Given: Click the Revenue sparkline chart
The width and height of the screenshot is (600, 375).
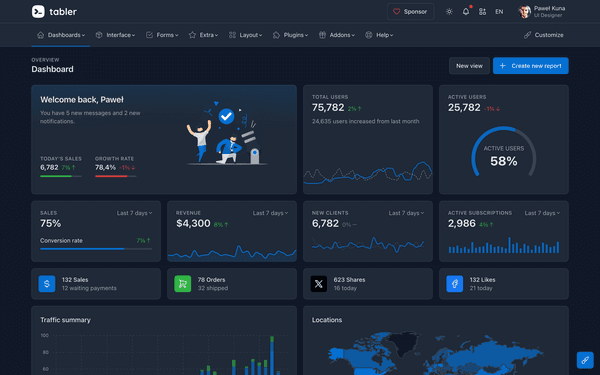Looking at the screenshot, I should (232, 252).
